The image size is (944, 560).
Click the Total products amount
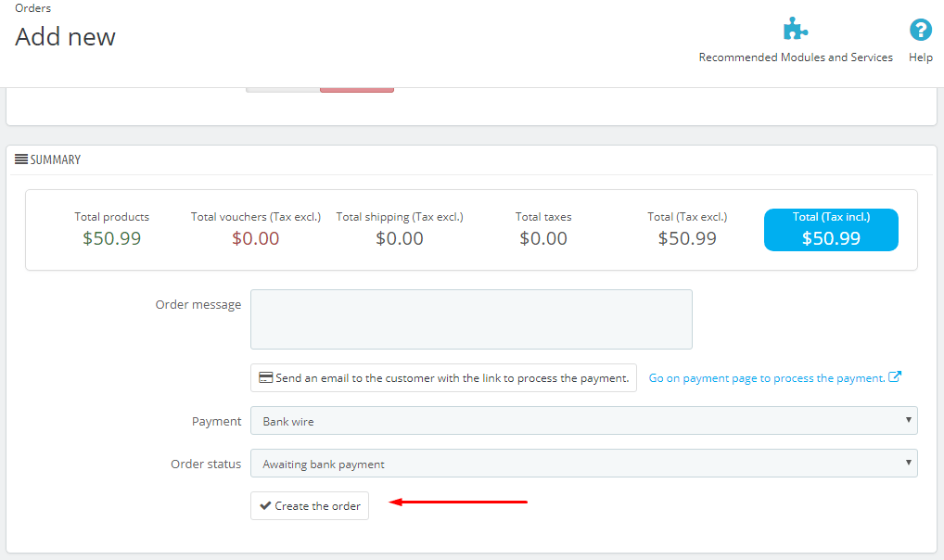112,238
